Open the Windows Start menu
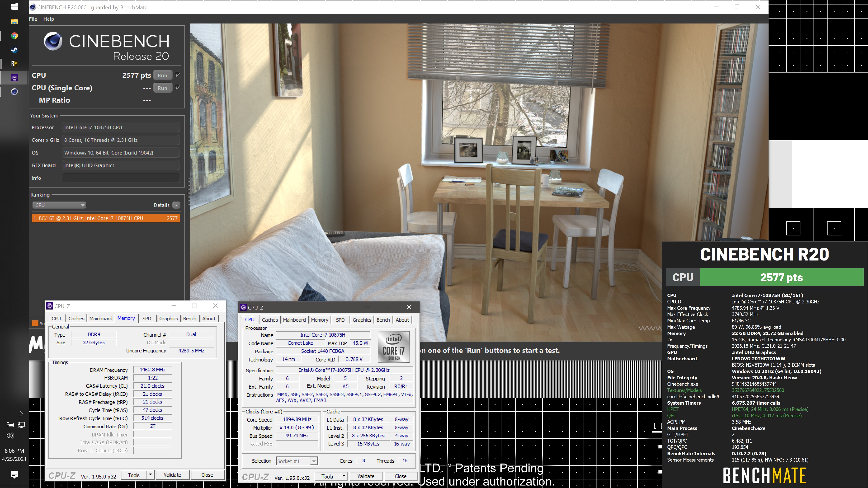868x488 pixels. [x=14, y=7]
